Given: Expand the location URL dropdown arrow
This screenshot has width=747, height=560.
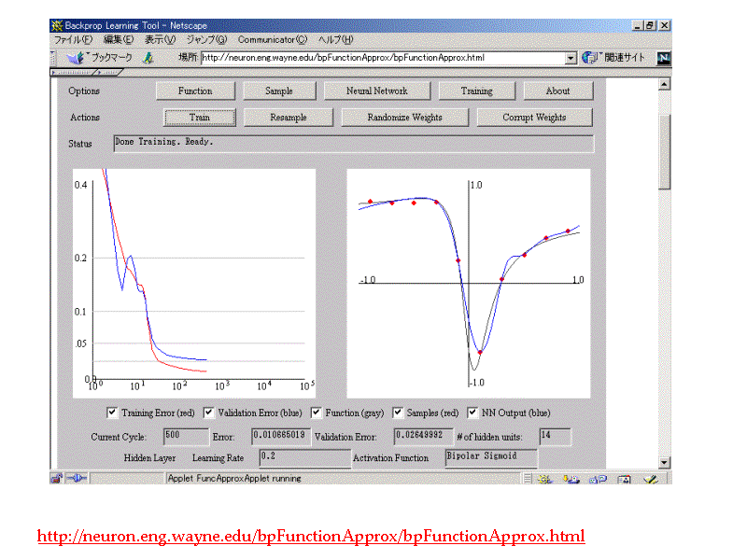Looking at the screenshot, I should click(571, 58).
